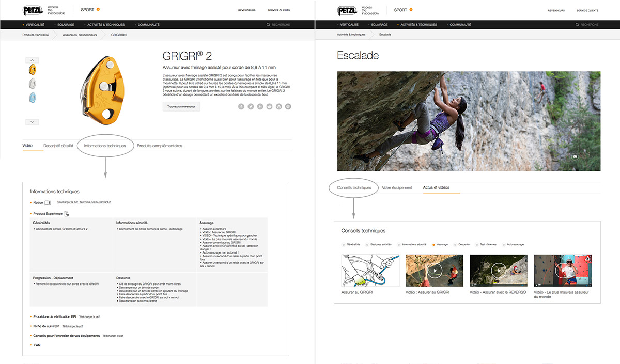The width and height of the screenshot is (620, 364).
Task: Open Communauté menu on Escalade page
Action: (459, 25)
